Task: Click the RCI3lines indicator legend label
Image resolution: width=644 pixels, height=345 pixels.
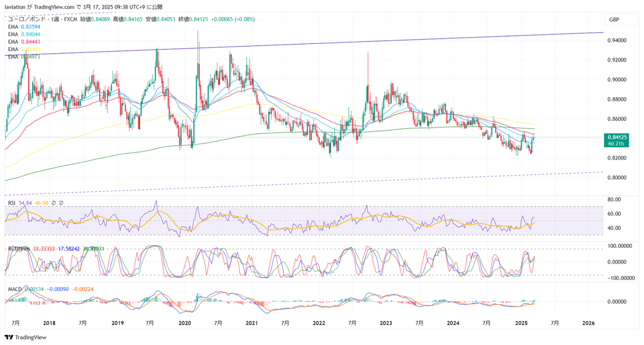Action: pyautogui.click(x=19, y=249)
